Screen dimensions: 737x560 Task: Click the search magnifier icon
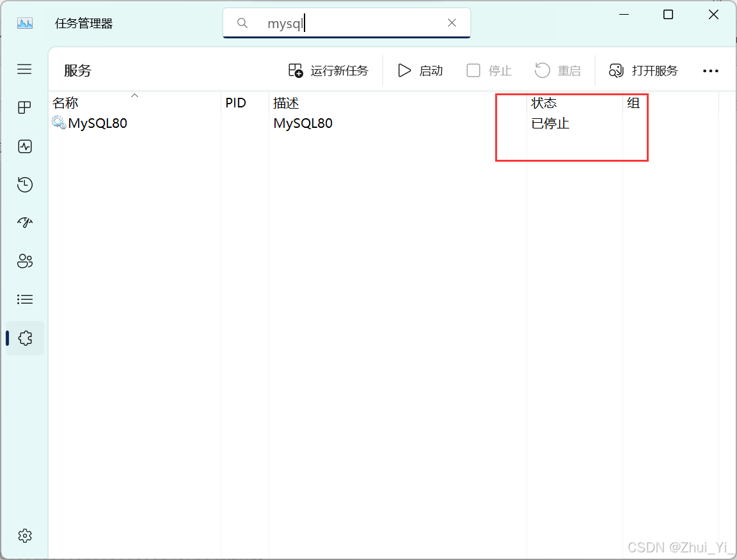[x=242, y=22]
